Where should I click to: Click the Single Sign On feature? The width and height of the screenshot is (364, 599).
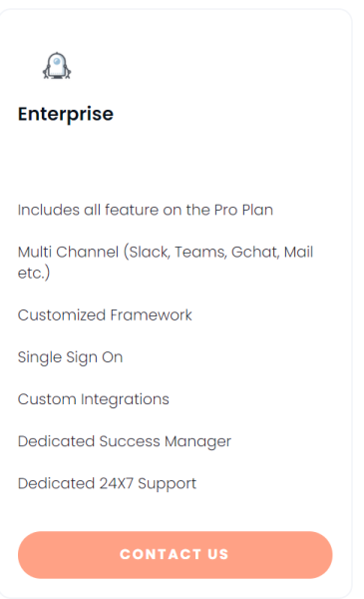pyautogui.click(x=70, y=357)
